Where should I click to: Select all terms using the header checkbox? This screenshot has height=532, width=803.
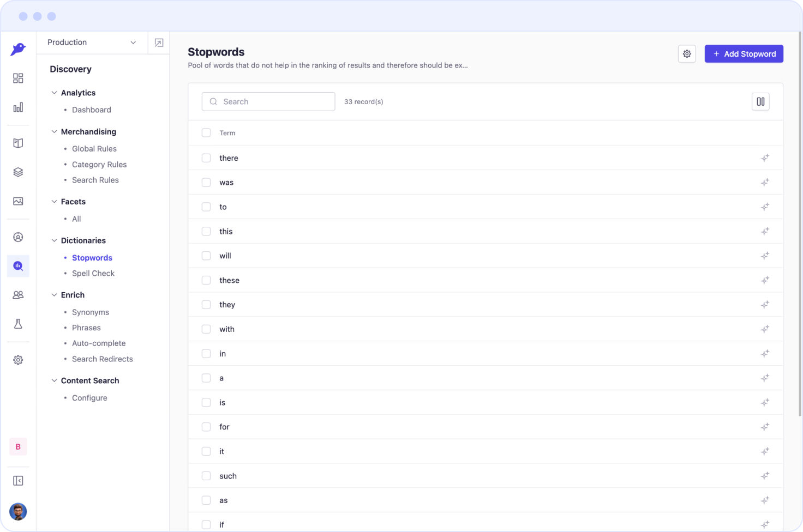pyautogui.click(x=206, y=133)
